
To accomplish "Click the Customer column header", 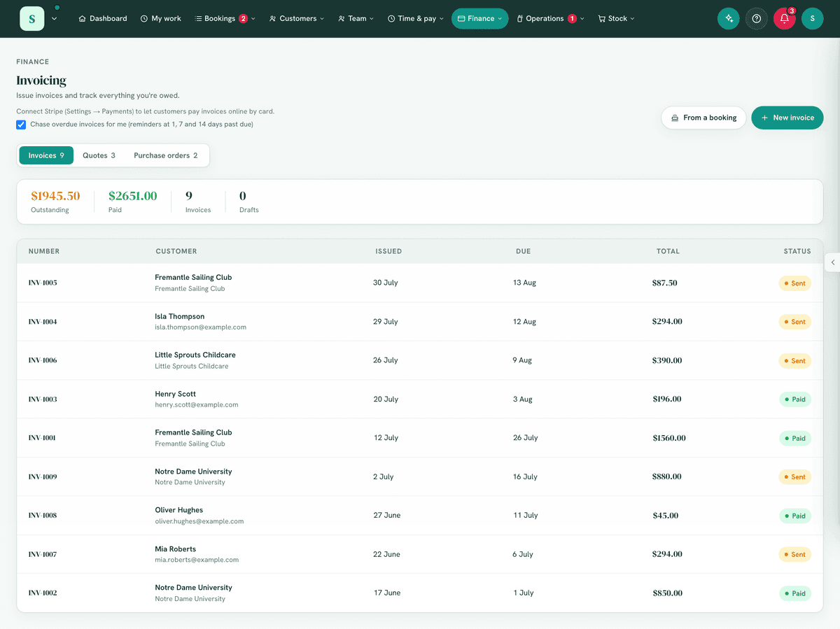I will (176, 251).
